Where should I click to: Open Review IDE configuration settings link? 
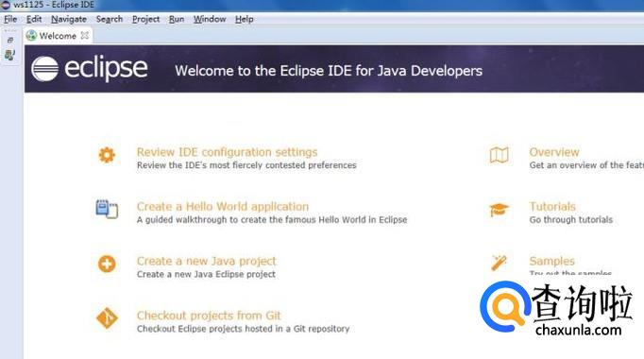point(228,152)
